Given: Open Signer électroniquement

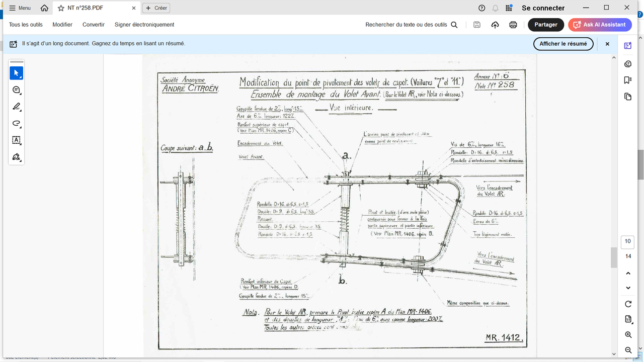Looking at the screenshot, I should pos(144,25).
